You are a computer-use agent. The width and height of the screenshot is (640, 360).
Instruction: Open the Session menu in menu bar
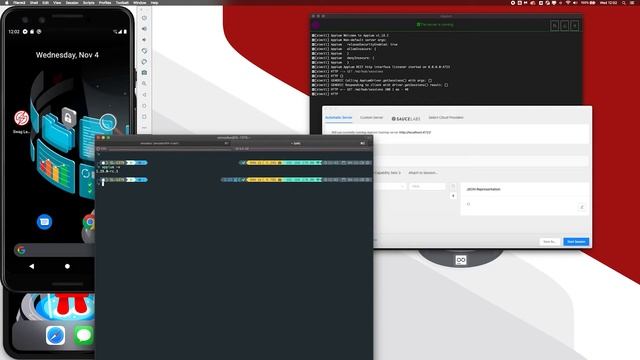click(x=72, y=2)
